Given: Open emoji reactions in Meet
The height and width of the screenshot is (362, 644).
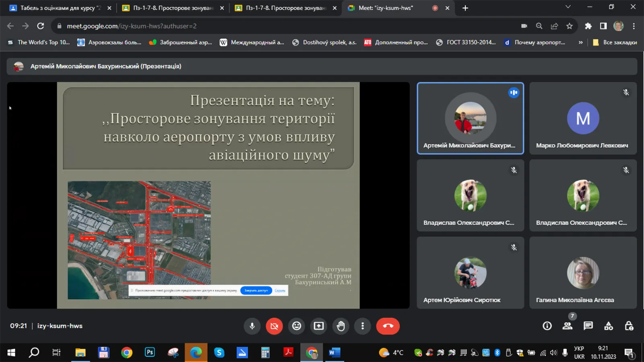Looking at the screenshot, I should [x=297, y=326].
